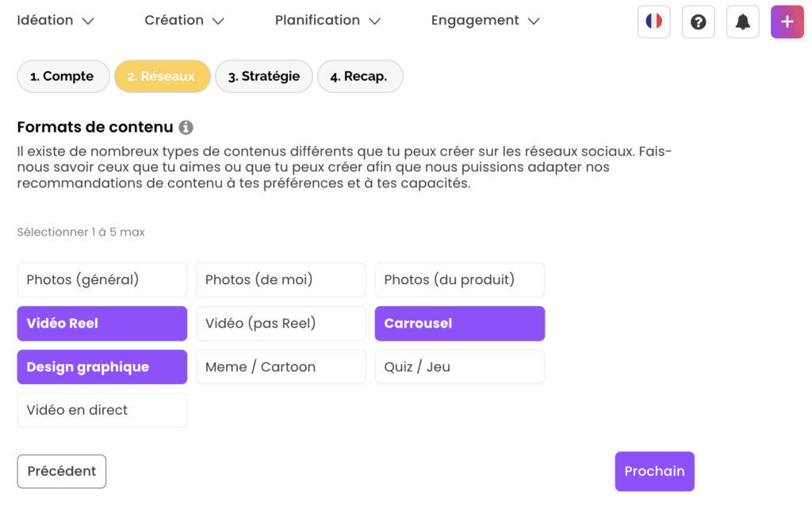Image resolution: width=812 pixels, height=507 pixels.
Task: Toggle off the Carrousel format
Action: pyautogui.click(x=459, y=324)
